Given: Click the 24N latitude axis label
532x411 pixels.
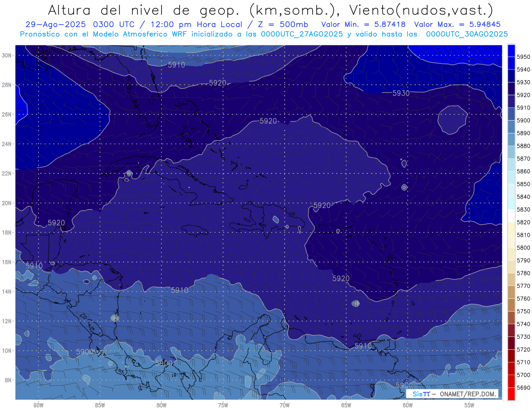Looking at the screenshot, I should tap(7, 144).
